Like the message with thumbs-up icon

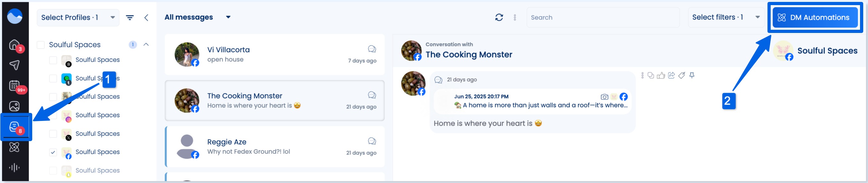tap(661, 76)
